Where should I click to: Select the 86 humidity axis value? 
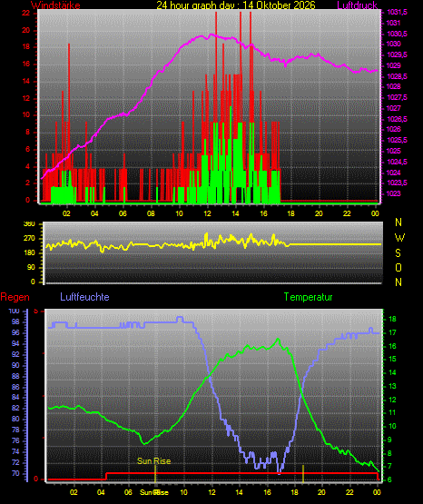pos(15,387)
